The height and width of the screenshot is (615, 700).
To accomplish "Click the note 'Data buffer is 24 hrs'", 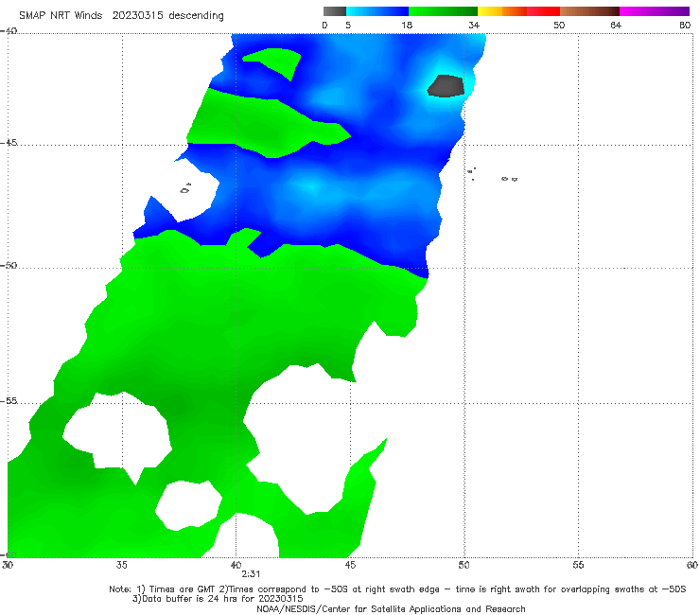I will tap(192, 599).
